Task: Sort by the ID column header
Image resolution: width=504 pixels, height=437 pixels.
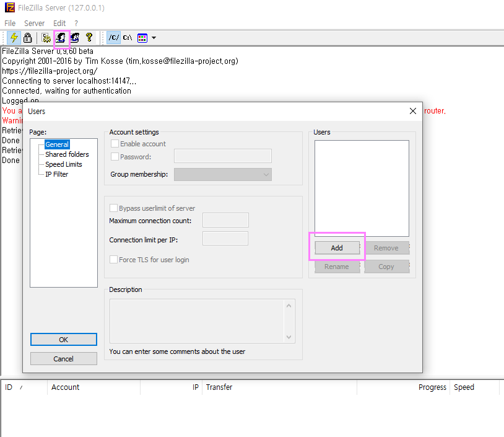Action: [x=24, y=387]
